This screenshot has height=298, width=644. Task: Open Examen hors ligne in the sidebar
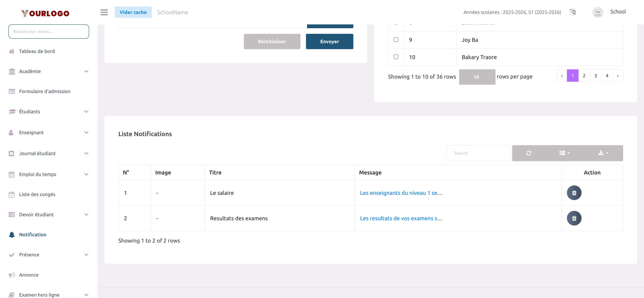pos(39,295)
